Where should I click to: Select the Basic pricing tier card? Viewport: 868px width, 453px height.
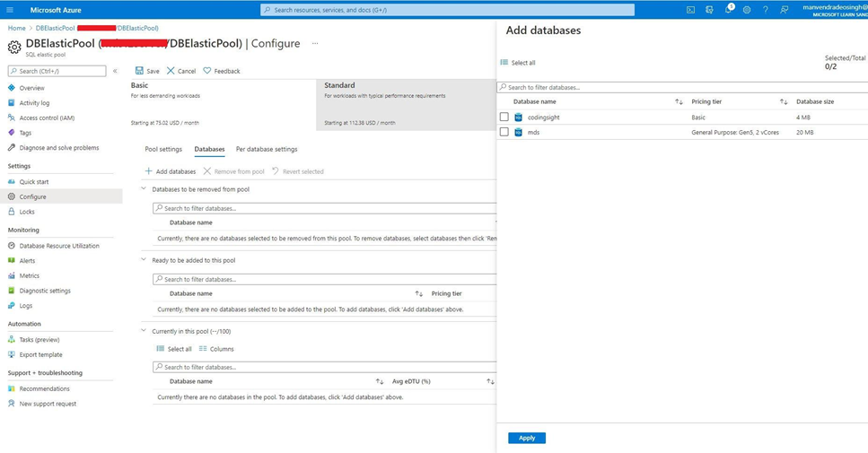coord(222,105)
